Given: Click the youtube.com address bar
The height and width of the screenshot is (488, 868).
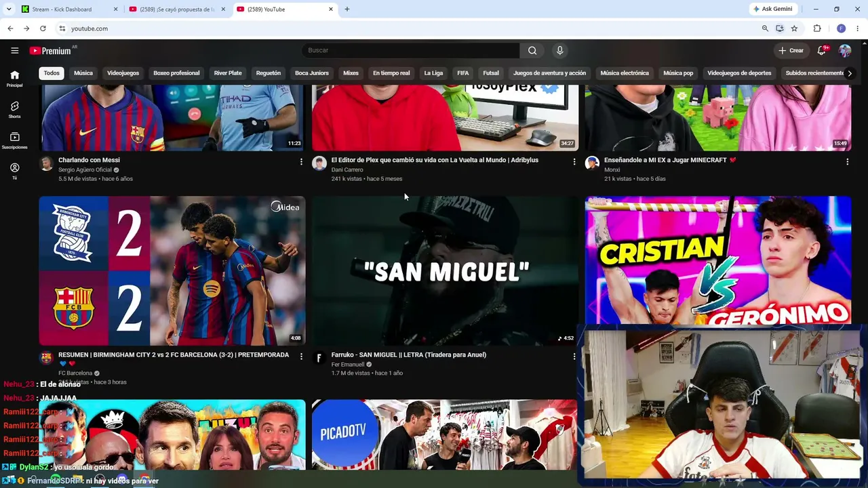Looking at the screenshot, I should tap(407, 28).
